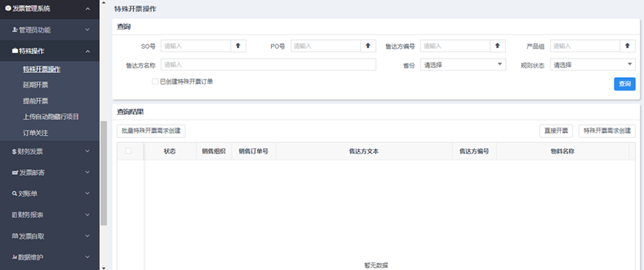
Task: Tick the select-all checkbox in table header
Action: [x=129, y=151]
